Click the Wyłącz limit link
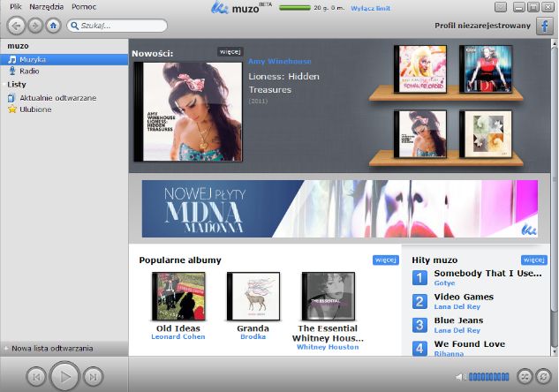The height and width of the screenshot is (392, 559). click(x=370, y=8)
